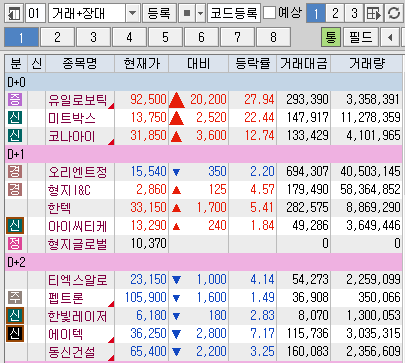Image resolution: width=405 pixels, height=363 pixels.
Task: Click price 92,500 in 현재가 column
Action: tap(148, 100)
